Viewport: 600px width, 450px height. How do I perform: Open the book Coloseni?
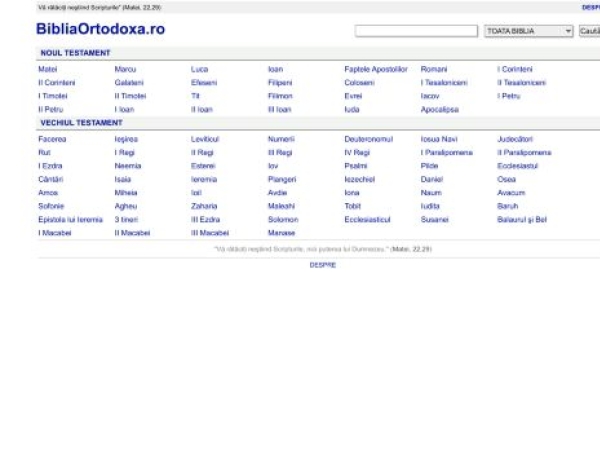tap(359, 83)
